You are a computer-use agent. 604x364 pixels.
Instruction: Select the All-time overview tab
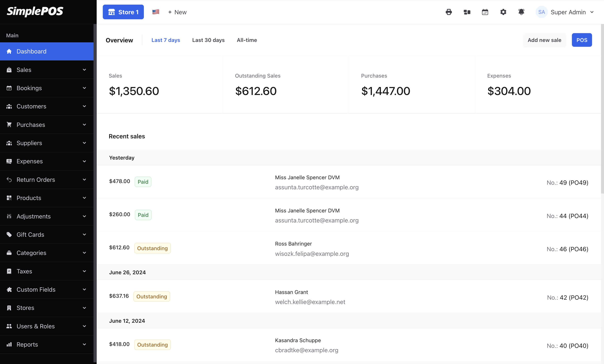[247, 40]
